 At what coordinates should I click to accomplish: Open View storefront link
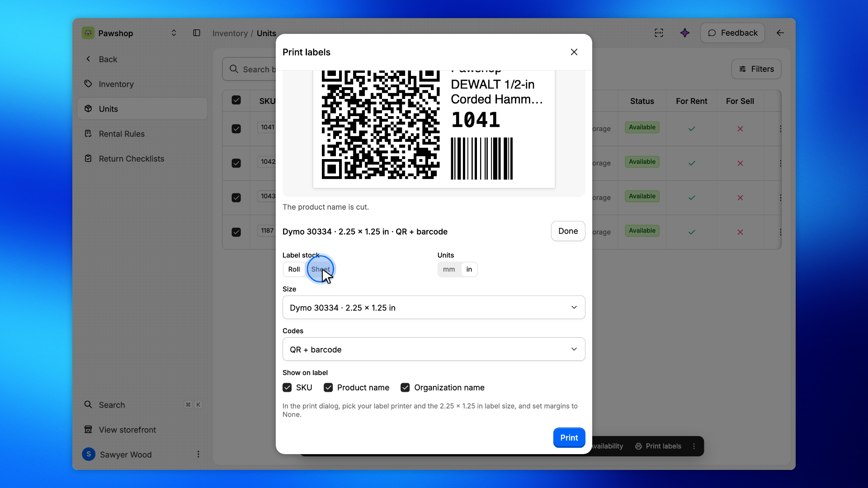coord(142,430)
